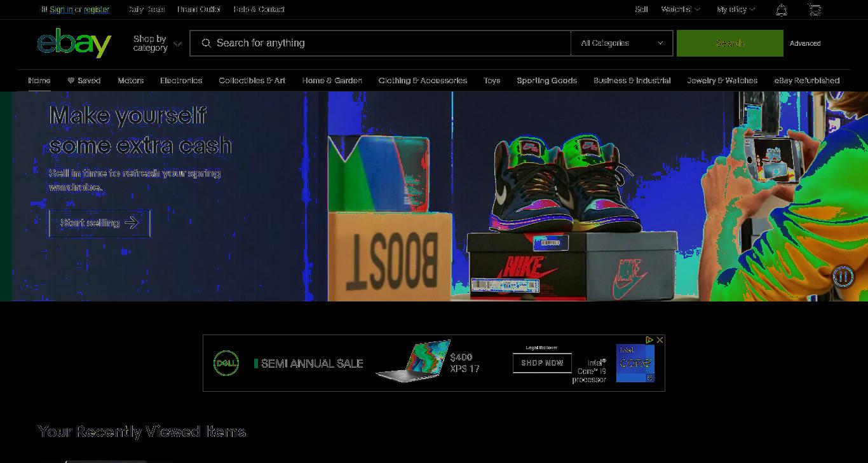
Task: Select the Motors menu item
Action: (x=131, y=81)
